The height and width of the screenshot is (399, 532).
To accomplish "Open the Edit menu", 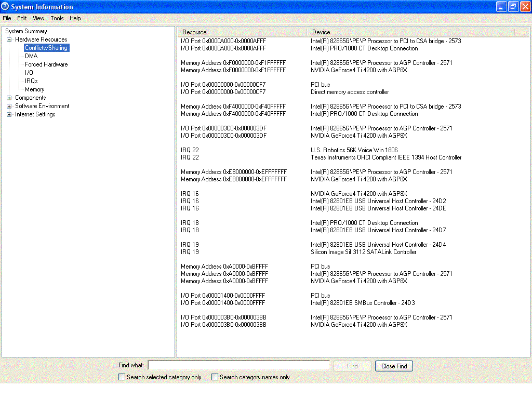I will (22, 18).
